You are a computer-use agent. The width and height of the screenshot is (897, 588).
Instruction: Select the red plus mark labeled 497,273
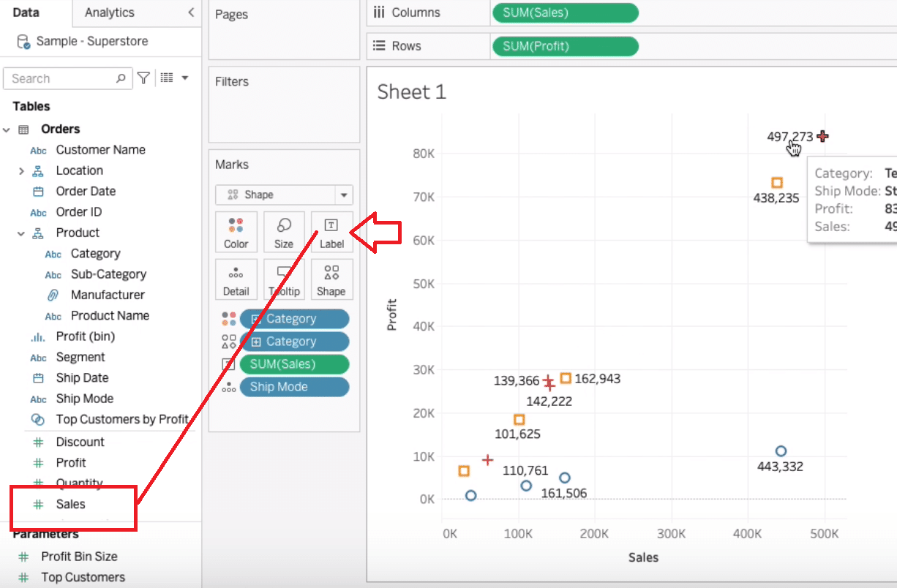pyautogui.click(x=823, y=136)
